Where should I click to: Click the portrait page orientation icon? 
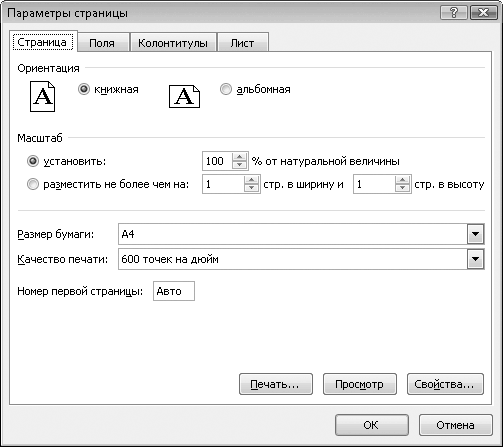pyautogui.click(x=42, y=96)
